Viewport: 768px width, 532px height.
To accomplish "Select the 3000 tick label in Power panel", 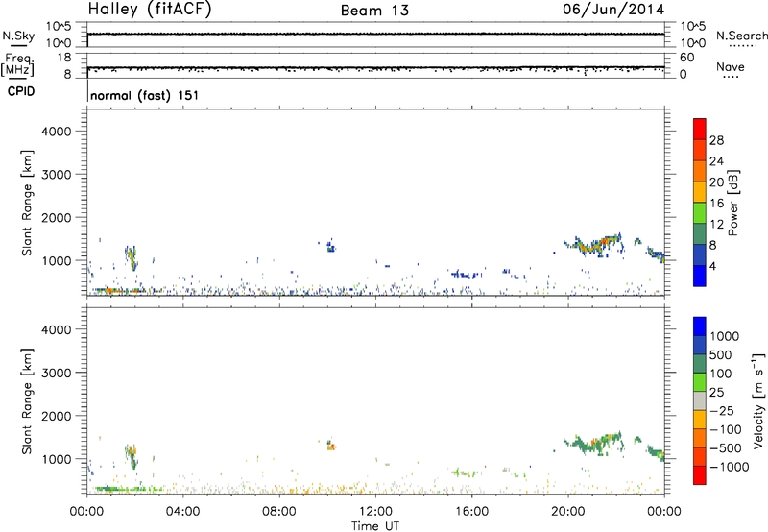I will [x=57, y=175].
